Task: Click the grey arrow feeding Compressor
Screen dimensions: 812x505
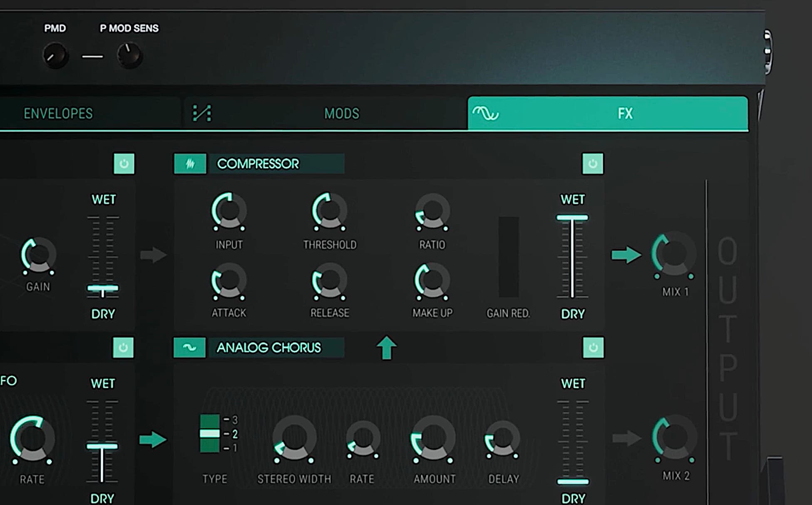Action: coord(153,255)
